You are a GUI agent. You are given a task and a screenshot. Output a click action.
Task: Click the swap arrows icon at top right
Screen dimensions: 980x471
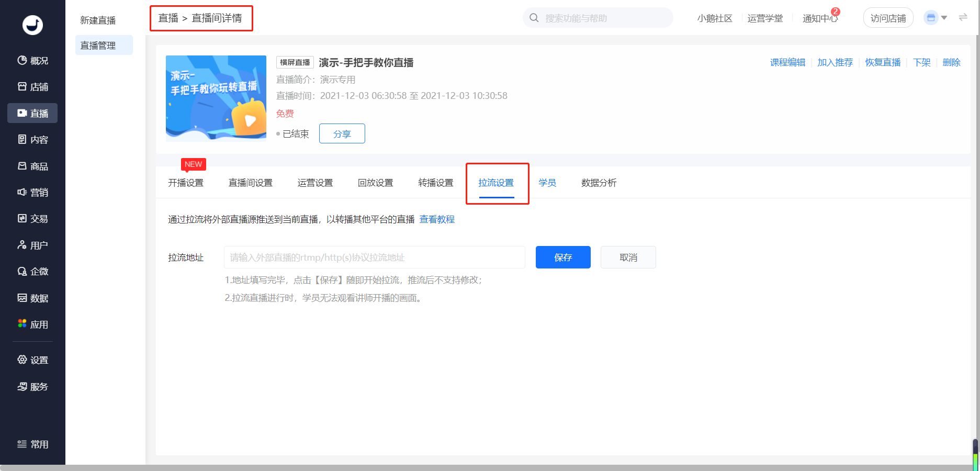pos(963,18)
